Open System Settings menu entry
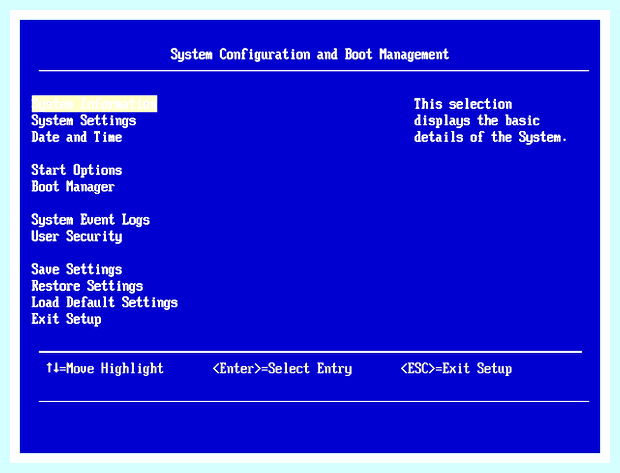The width and height of the screenshot is (620, 473). point(84,120)
